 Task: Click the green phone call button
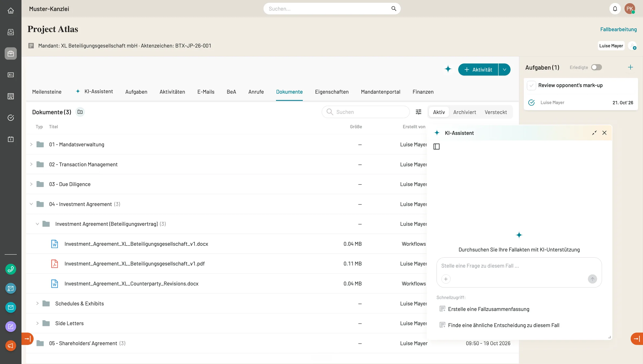[x=11, y=269]
